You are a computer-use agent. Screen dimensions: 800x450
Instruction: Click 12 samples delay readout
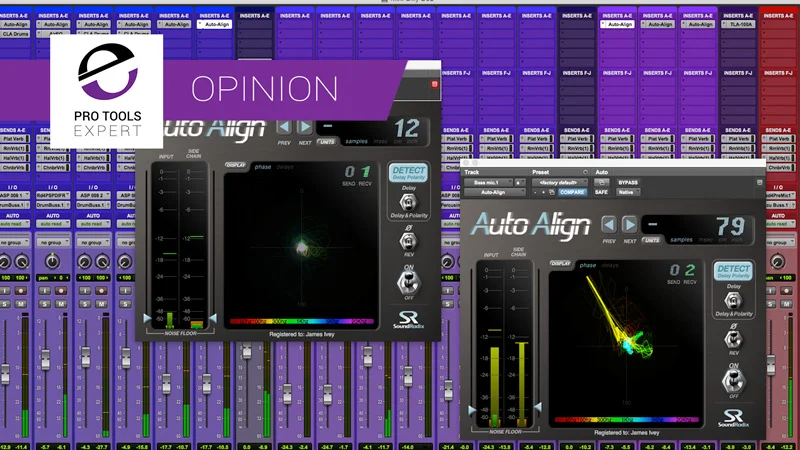point(407,129)
